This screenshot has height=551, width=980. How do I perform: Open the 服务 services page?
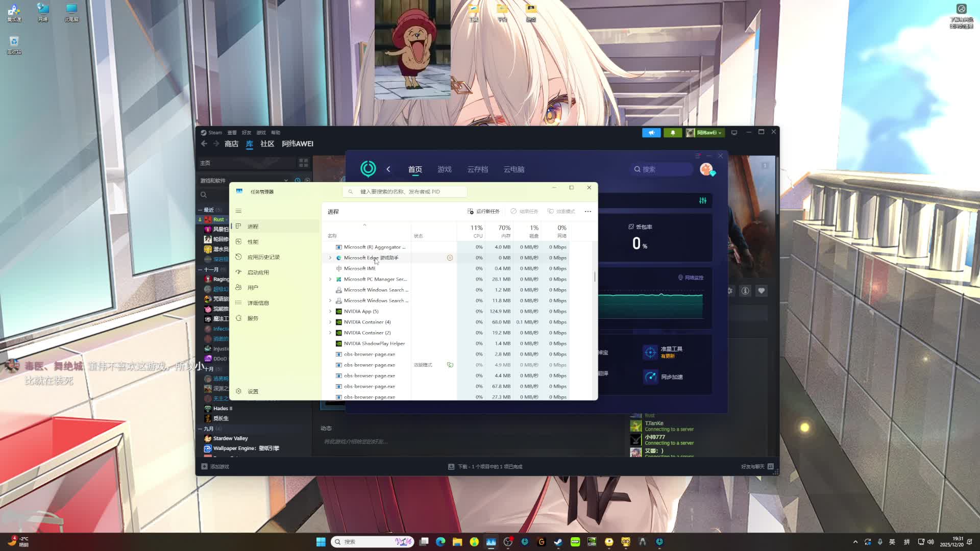tap(253, 318)
